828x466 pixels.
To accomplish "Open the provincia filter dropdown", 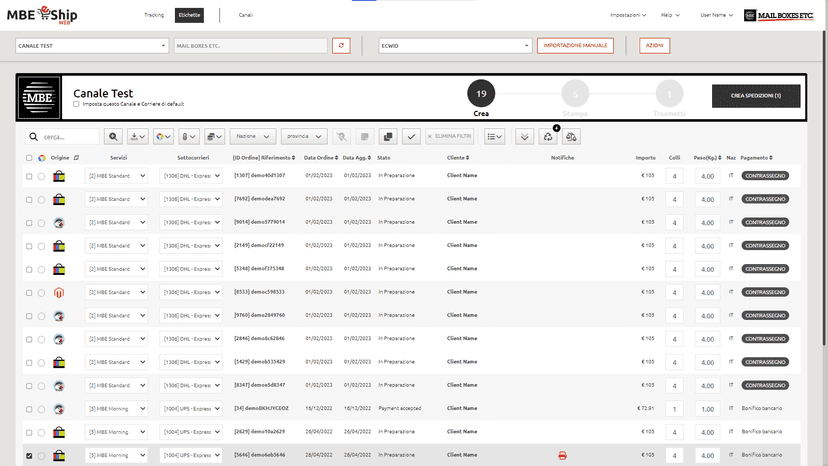I will point(304,137).
